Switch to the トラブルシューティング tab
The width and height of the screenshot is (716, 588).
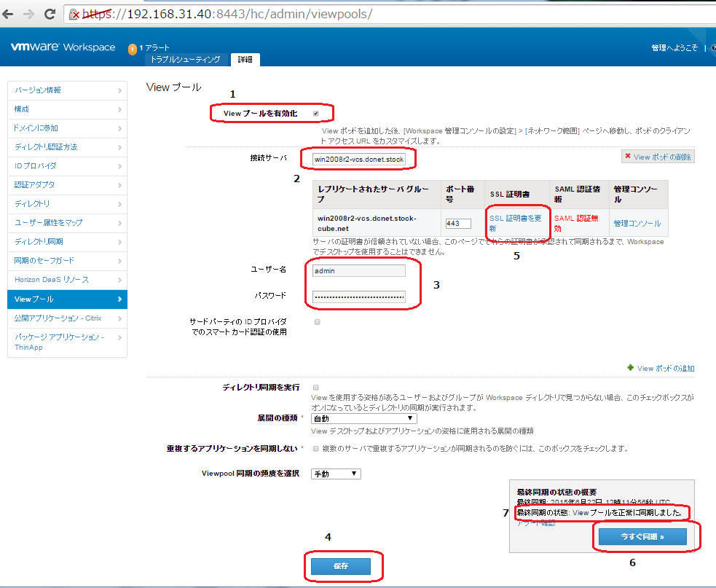185,60
